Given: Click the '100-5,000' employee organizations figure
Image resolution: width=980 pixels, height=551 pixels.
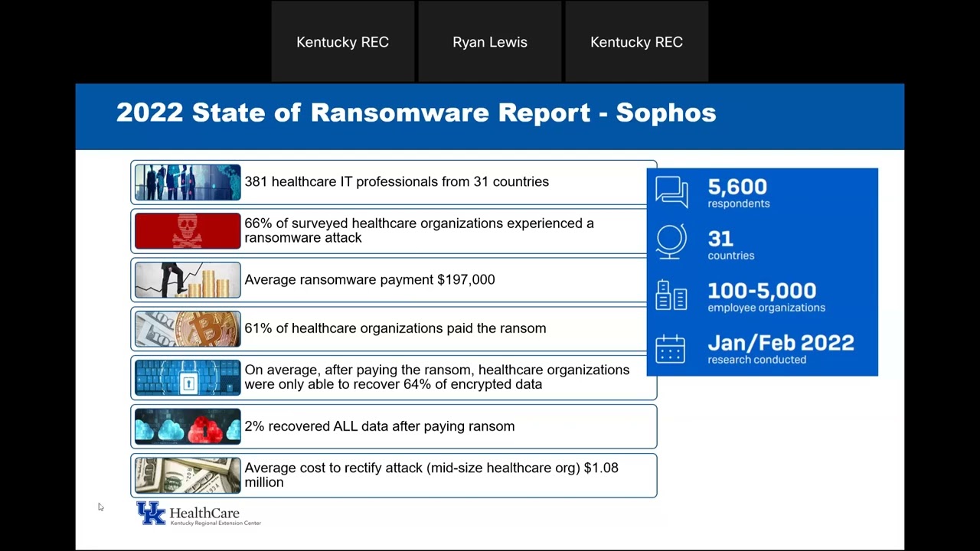Looking at the screenshot, I should tap(762, 291).
